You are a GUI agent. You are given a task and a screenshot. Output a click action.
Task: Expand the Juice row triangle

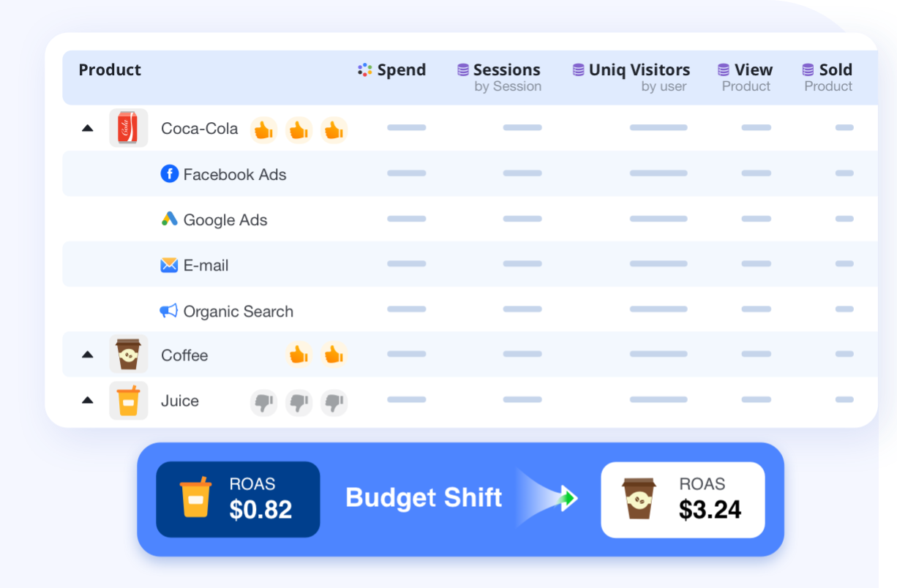point(88,400)
